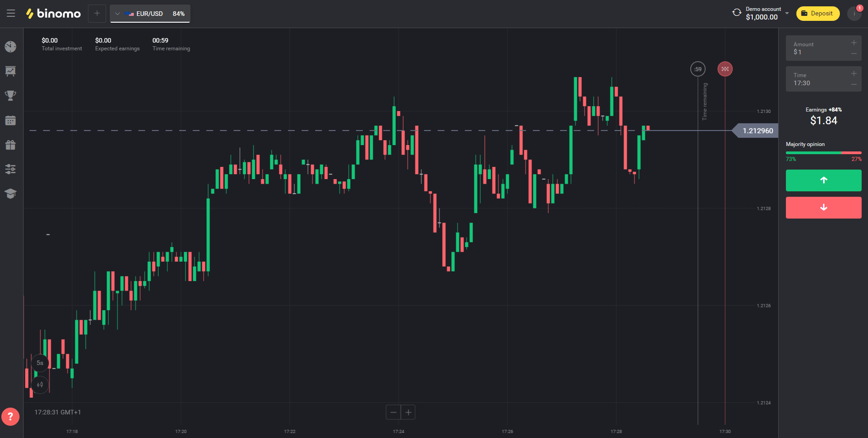The width and height of the screenshot is (868, 438).
Task: Open the chart presentation sidebar icon
Action: pos(10,71)
